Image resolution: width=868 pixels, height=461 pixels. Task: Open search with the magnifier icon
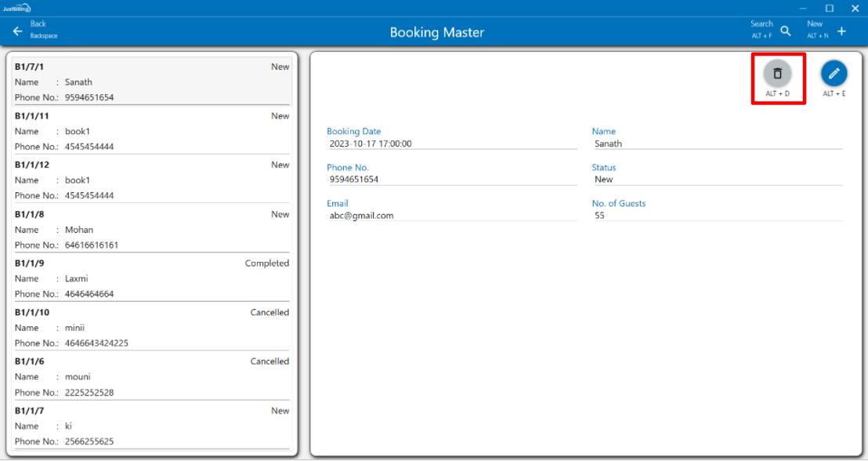[786, 31]
